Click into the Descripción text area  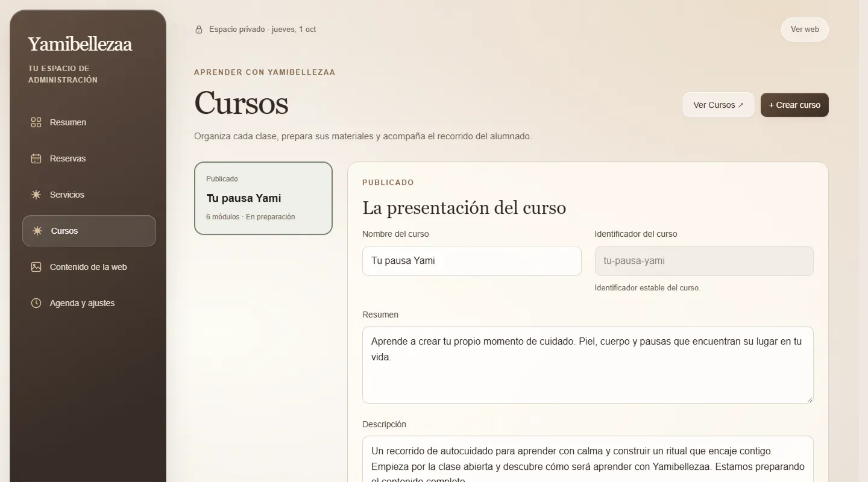588,459
